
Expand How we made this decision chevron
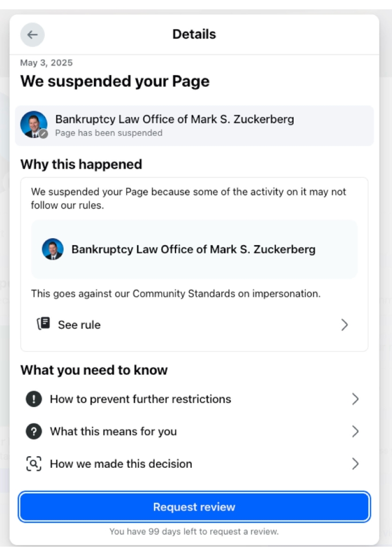(x=355, y=464)
